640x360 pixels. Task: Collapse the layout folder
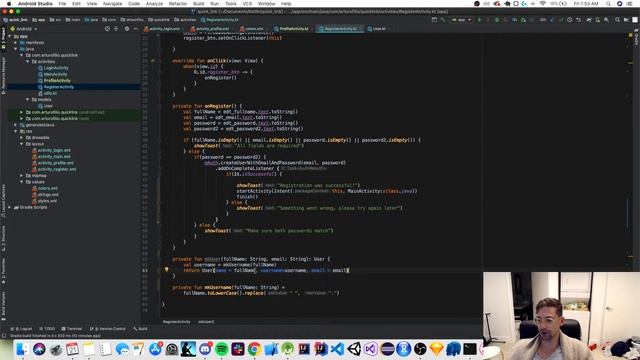point(22,144)
